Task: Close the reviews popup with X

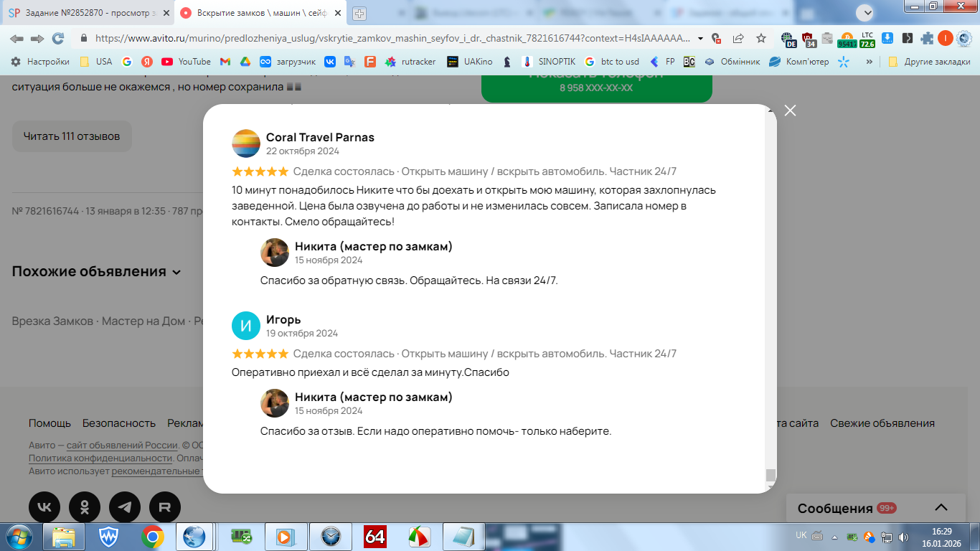Action: pyautogui.click(x=790, y=110)
